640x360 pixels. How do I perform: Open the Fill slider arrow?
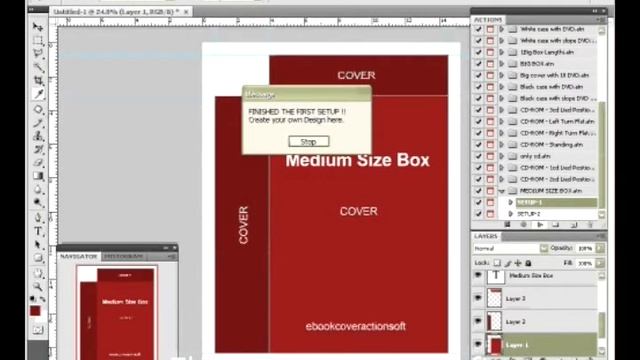click(600, 263)
